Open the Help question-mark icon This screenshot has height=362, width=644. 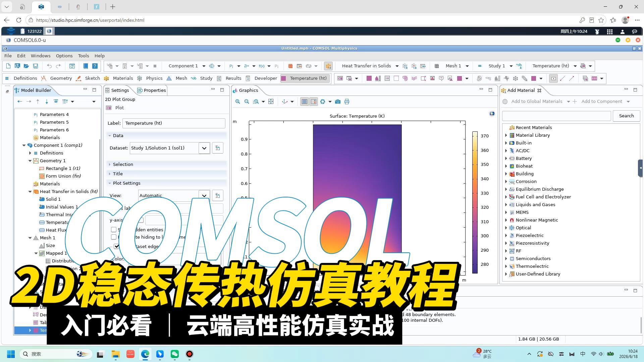coord(95,66)
